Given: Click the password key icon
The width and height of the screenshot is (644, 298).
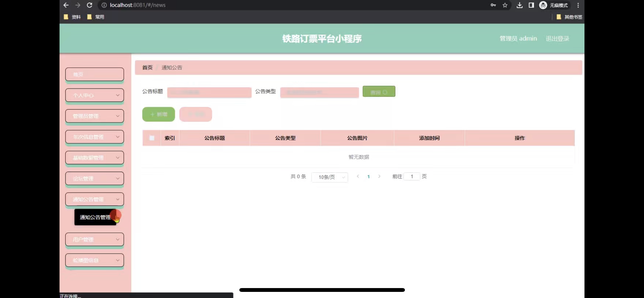Looking at the screenshot, I should pyautogui.click(x=493, y=5).
